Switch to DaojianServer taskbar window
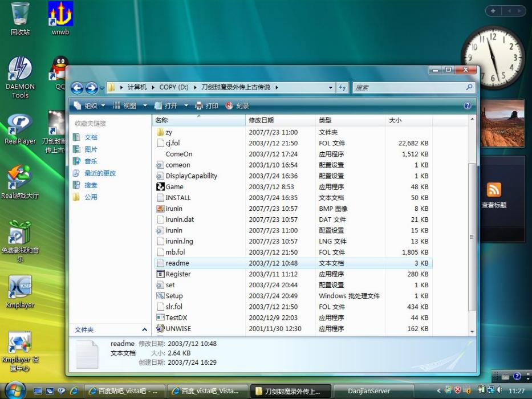532x399 pixels. 373,391
